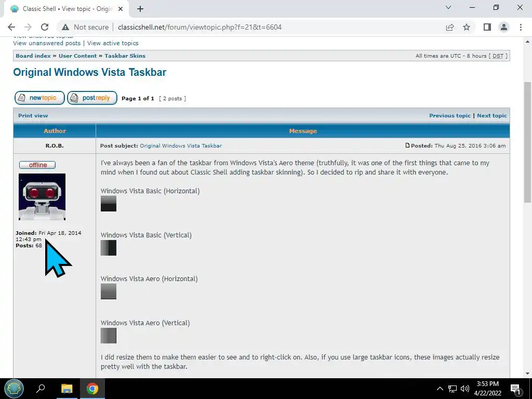Click the newtopic button
532x399 pixels.
[39, 98]
